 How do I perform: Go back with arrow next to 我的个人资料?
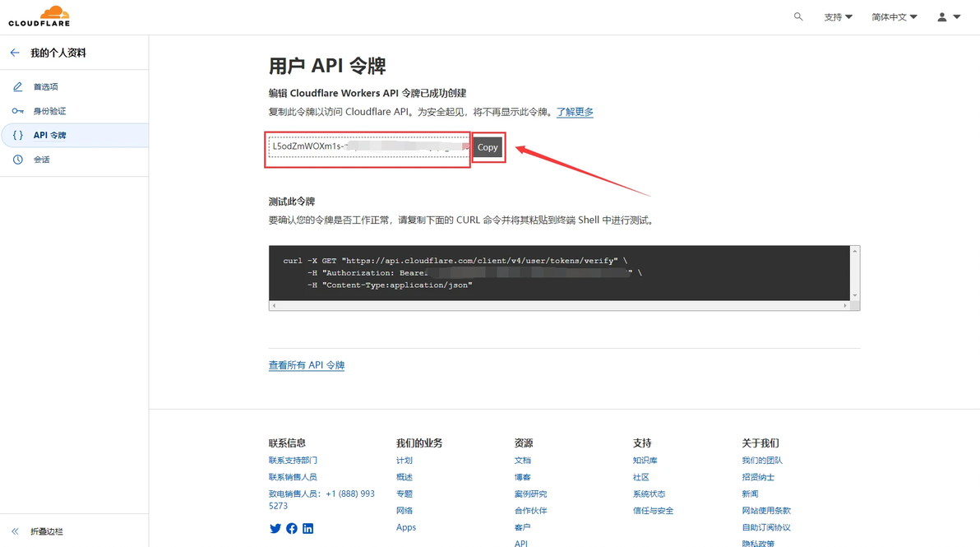15,53
